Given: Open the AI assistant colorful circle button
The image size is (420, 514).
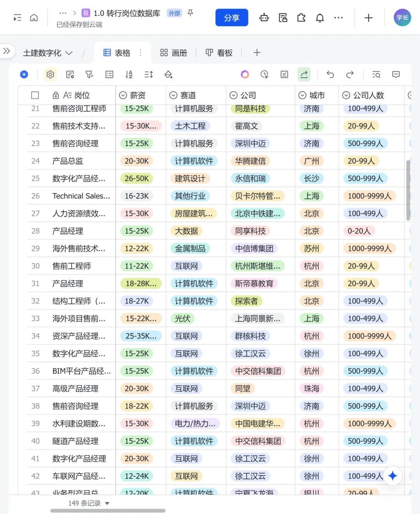Looking at the screenshot, I should point(245,74).
